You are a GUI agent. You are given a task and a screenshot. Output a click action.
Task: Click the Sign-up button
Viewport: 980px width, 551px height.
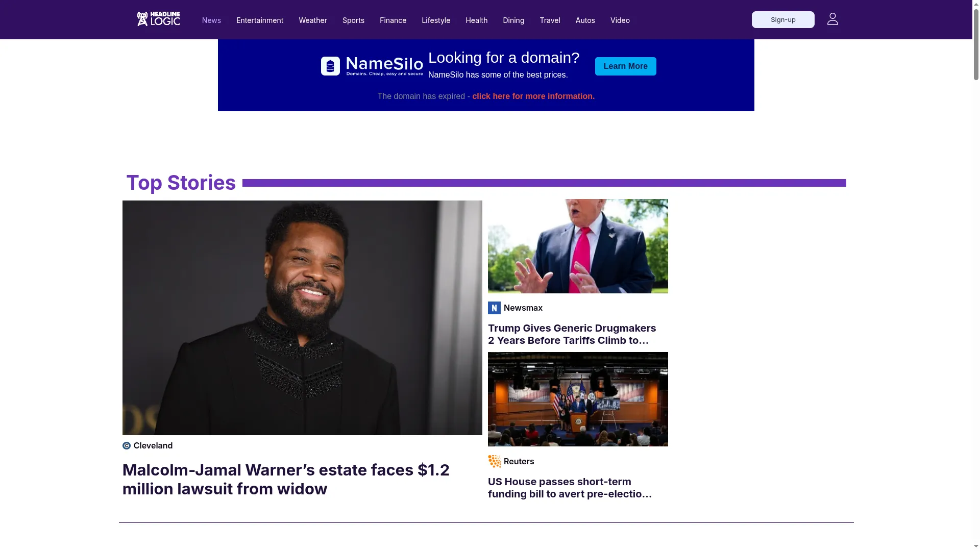point(783,19)
